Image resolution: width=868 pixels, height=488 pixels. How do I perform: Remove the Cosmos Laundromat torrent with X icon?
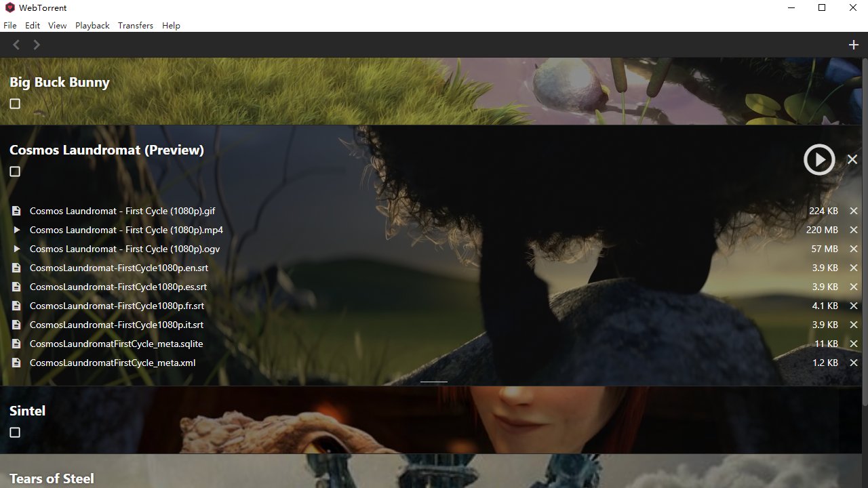click(x=852, y=159)
